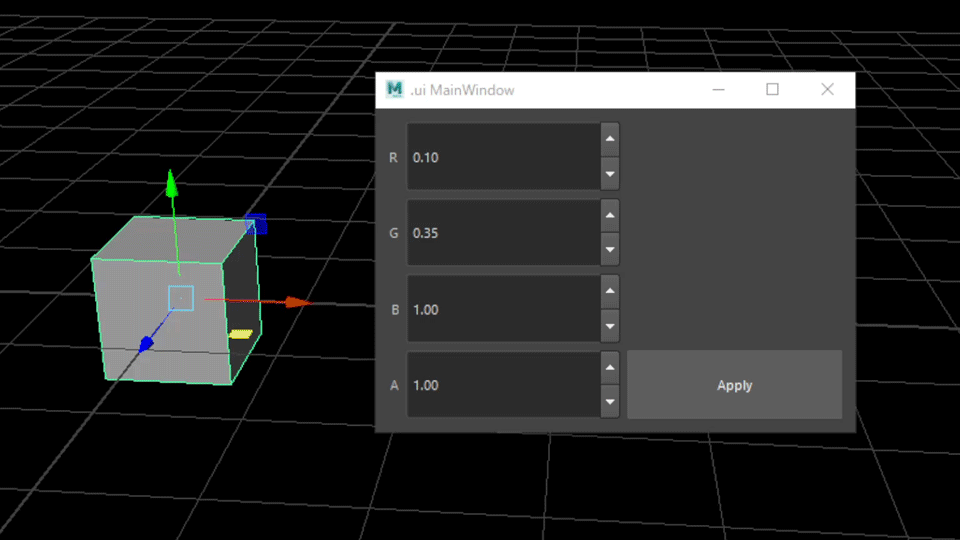Decrease the G value with down arrow

point(610,250)
